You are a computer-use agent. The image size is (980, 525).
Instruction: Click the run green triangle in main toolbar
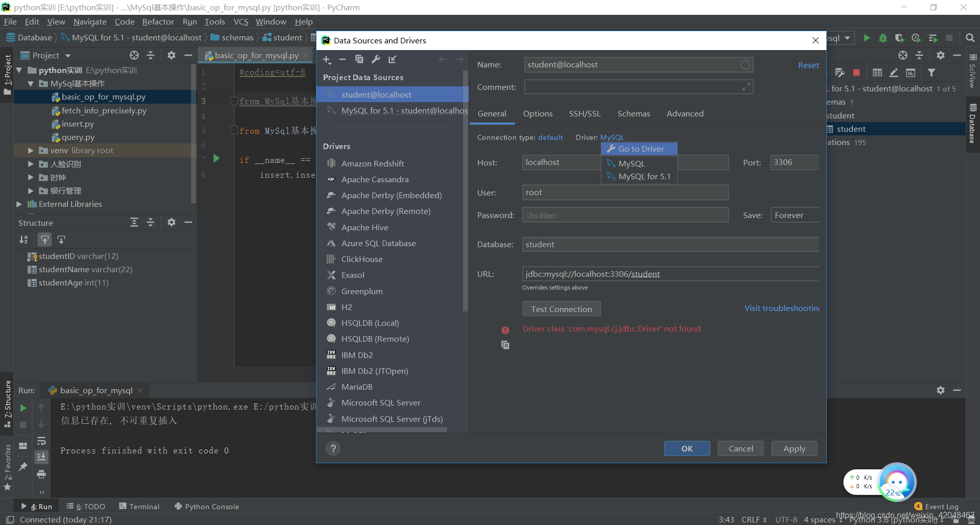(867, 38)
